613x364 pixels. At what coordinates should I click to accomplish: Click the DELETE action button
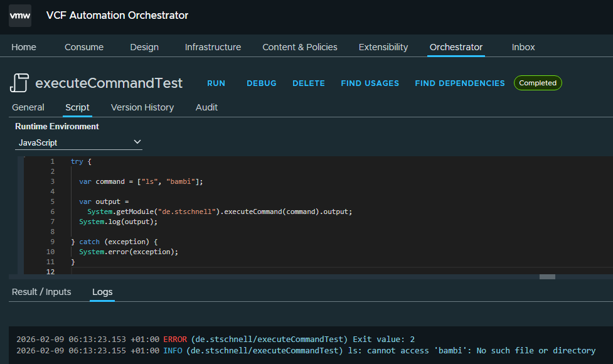click(309, 83)
